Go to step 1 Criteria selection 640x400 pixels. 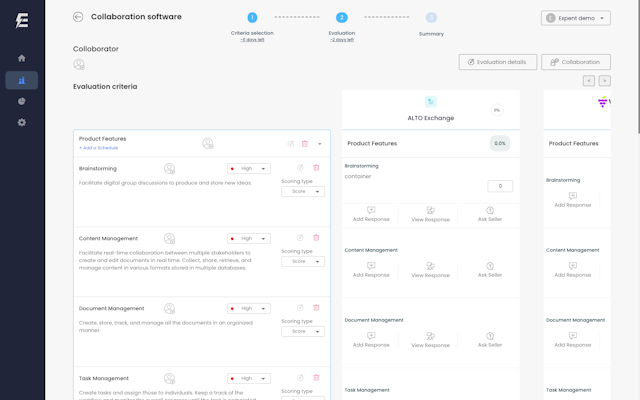point(252,18)
